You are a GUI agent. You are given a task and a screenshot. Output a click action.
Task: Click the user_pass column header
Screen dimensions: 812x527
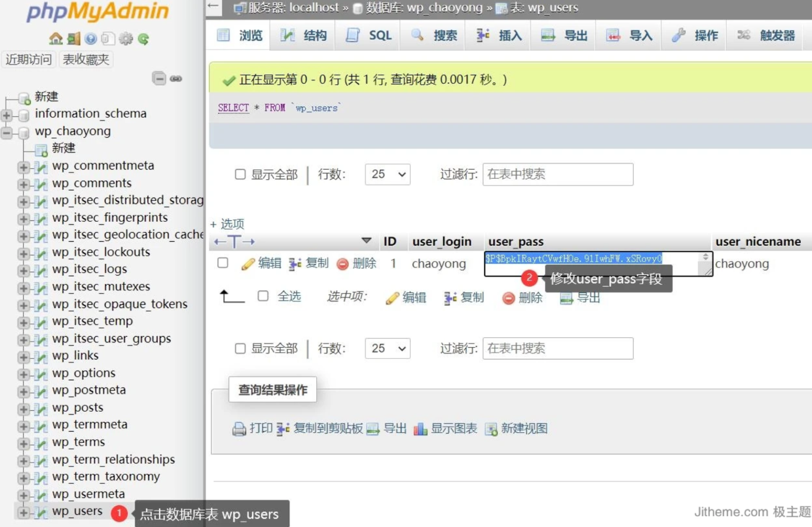[516, 242]
